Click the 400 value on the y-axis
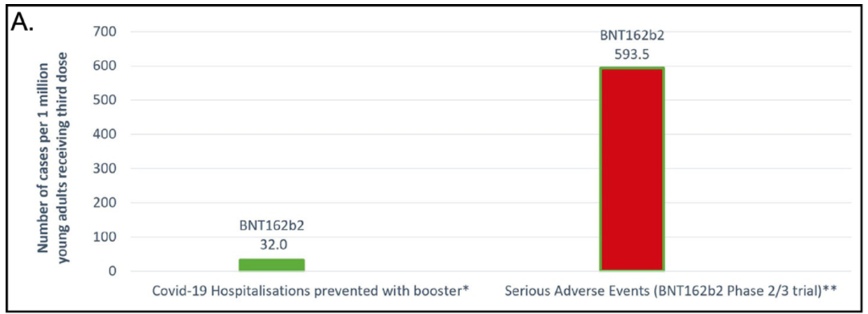Screen dimensions: 868x314 (103, 135)
